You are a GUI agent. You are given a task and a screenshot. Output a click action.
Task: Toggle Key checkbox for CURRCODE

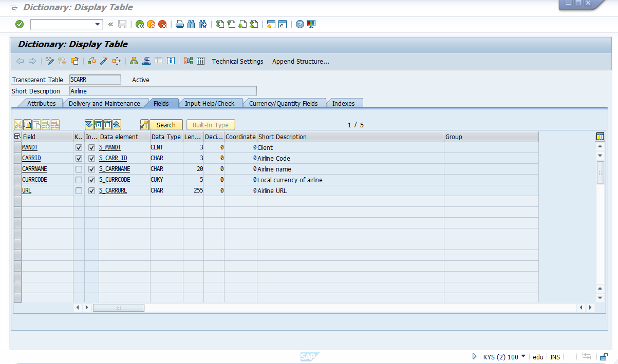tap(79, 180)
